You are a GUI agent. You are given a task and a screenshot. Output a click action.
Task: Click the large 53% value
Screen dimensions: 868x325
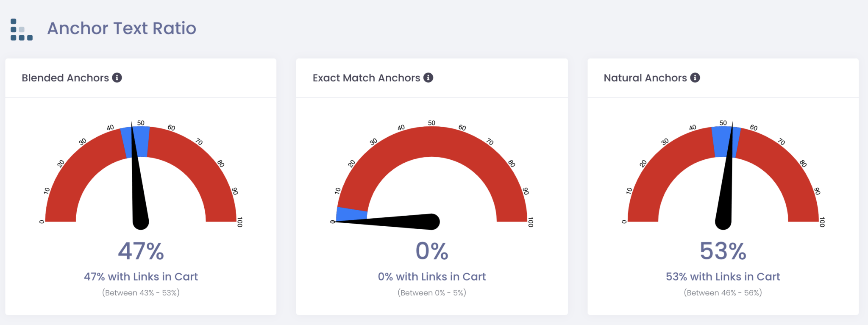point(723,251)
